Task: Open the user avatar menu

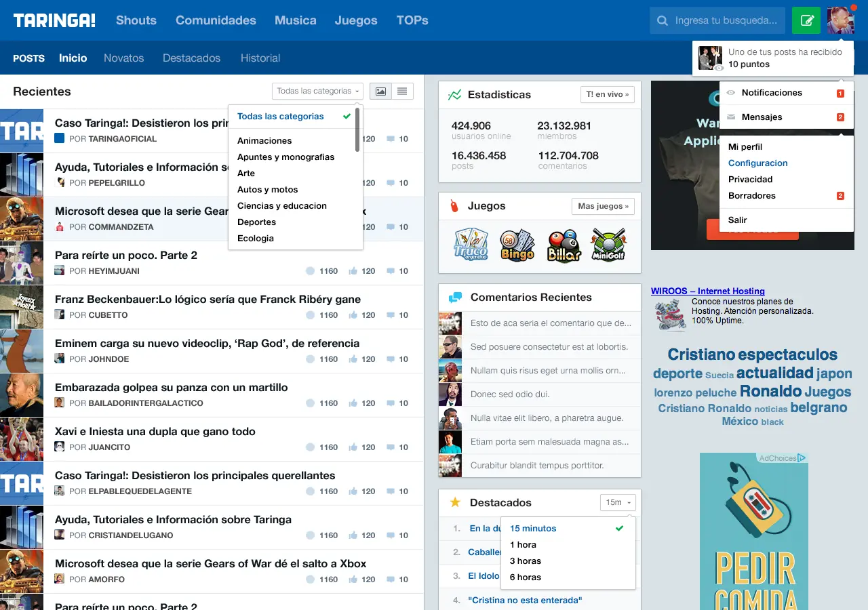Action: click(x=840, y=20)
